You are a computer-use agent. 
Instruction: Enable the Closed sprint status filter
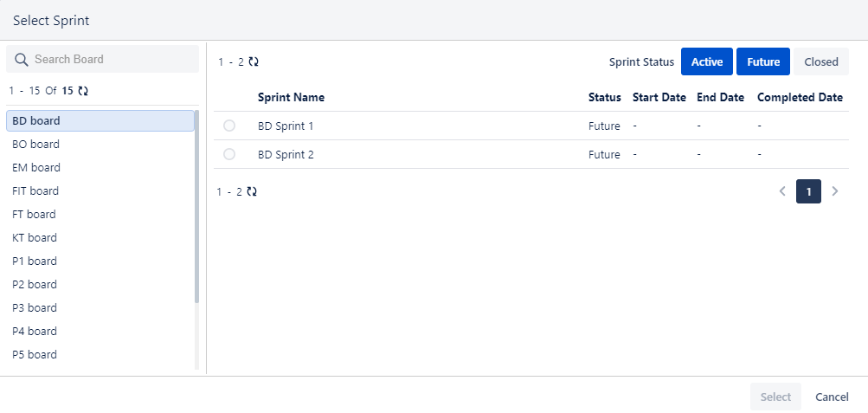click(x=820, y=62)
